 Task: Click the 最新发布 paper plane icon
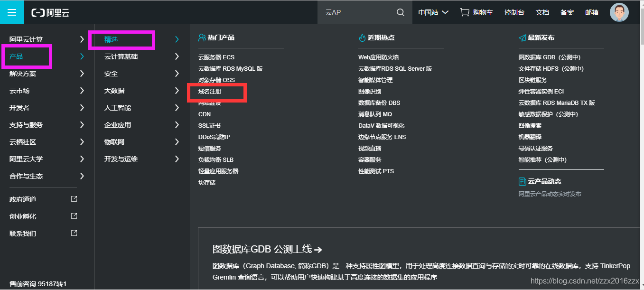522,37
